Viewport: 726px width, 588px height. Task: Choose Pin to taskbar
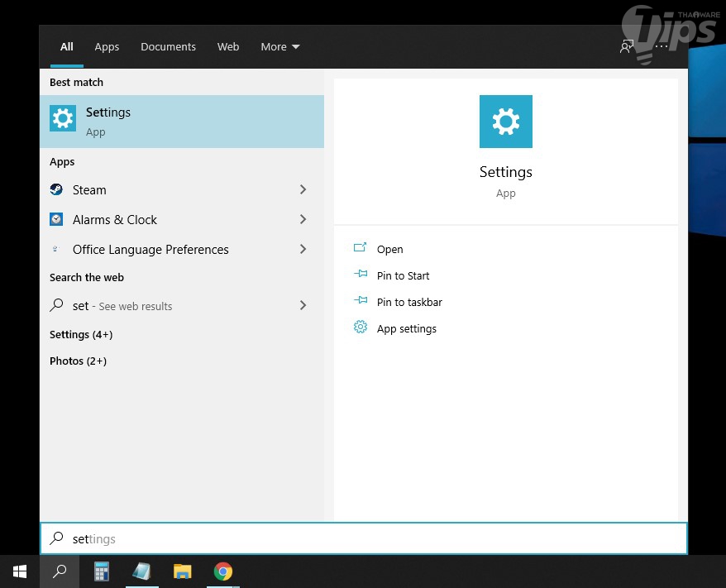tap(409, 302)
